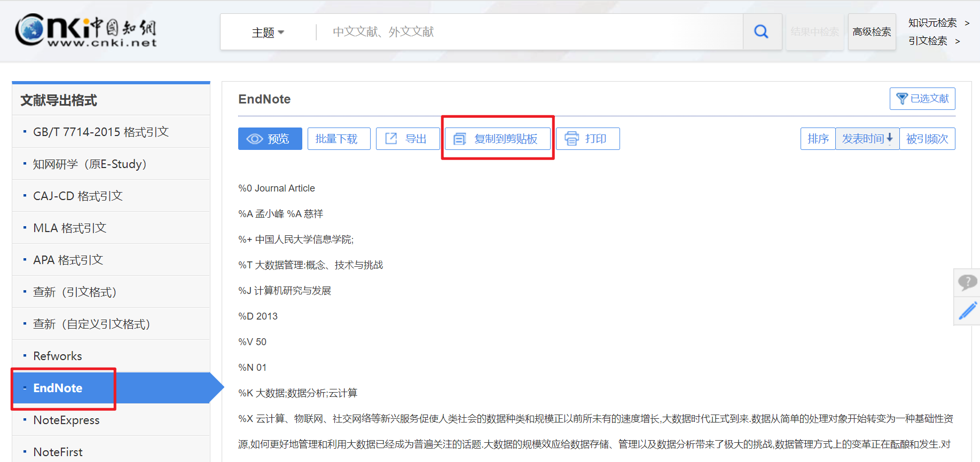980x462 pixels.
Task: Select 知网研学（原E-Study）format
Action: tap(111, 164)
